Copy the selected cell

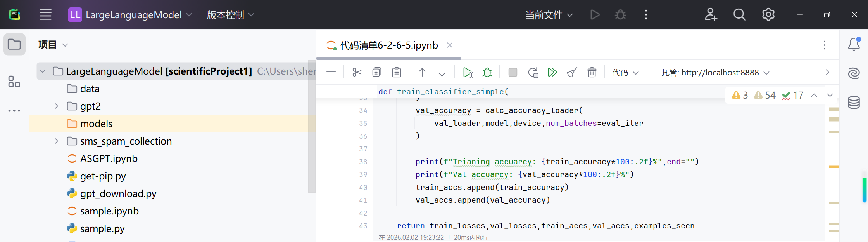pyautogui.click(x=376, y=72)
